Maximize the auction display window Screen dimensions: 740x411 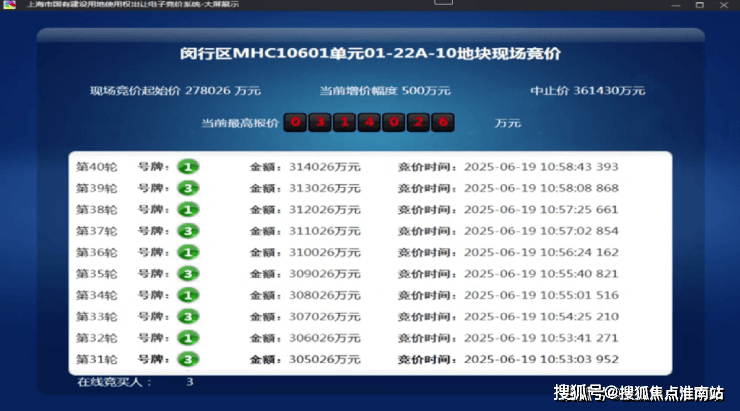click(x=700, y=5)
